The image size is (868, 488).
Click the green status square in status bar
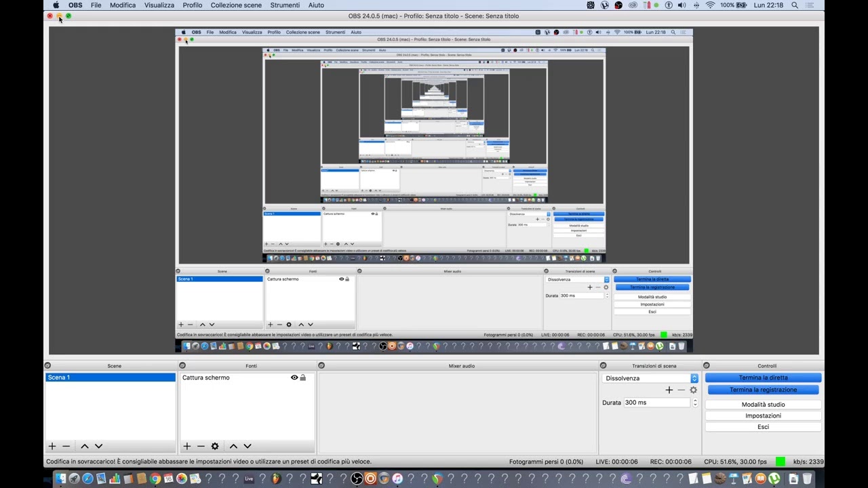(781, 462)
